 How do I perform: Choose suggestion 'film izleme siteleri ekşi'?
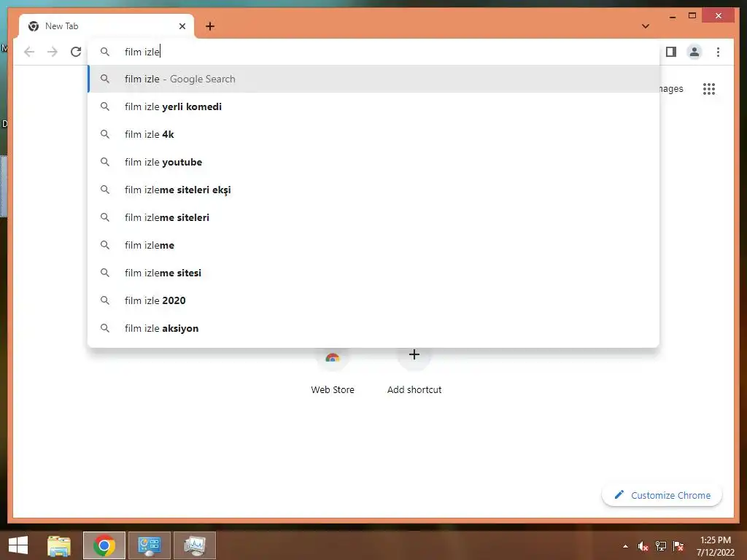point(374,190)
